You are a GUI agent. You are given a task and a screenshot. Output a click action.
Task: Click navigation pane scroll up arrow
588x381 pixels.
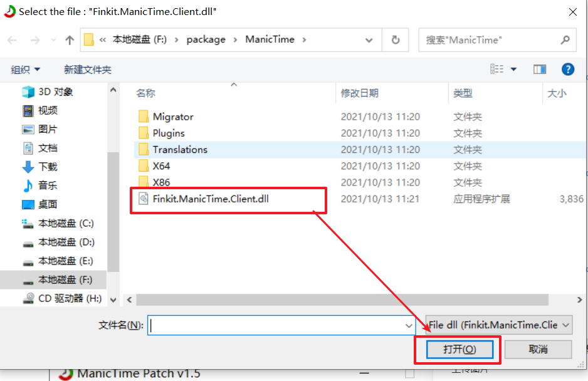113,90
